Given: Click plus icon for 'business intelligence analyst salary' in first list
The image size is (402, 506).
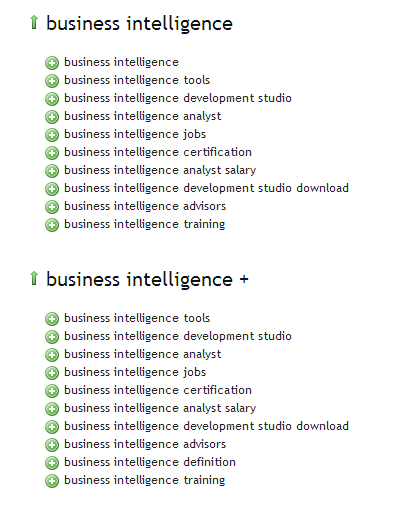Looking at the screenshot, I should tap(52, 171).
